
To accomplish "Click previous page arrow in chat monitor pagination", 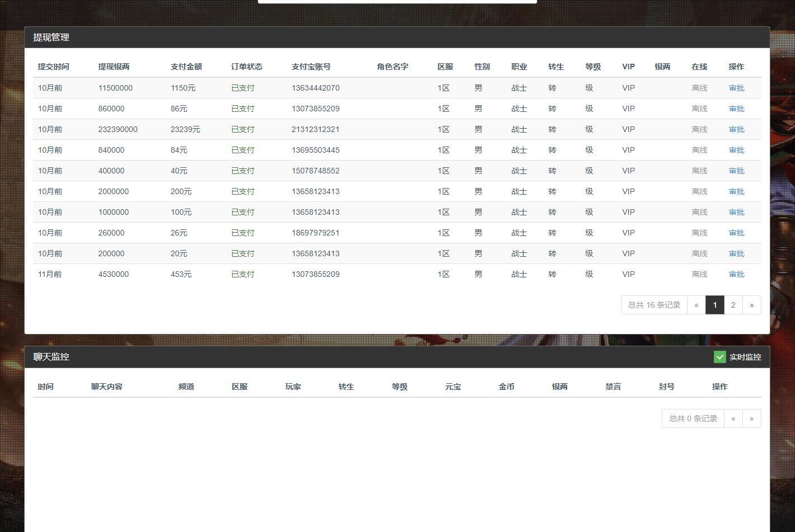I will pos(733,418).
